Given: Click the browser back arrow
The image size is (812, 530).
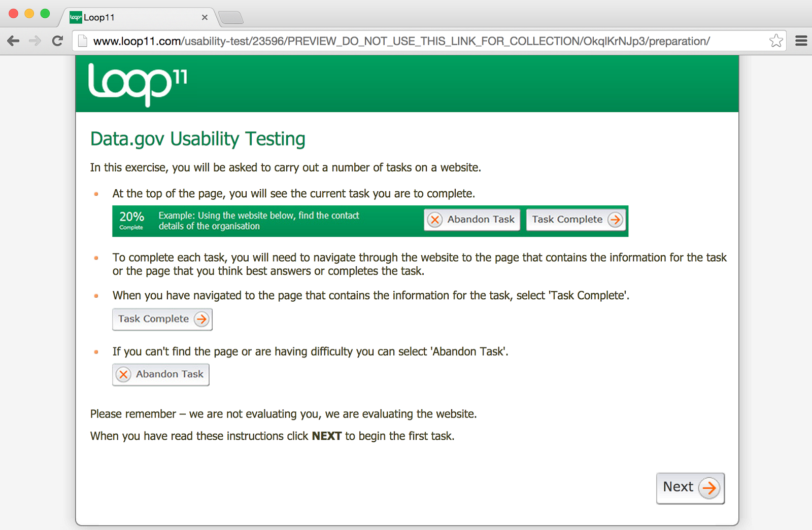Looking at the screenshot, I should click(x=14, y=41).
